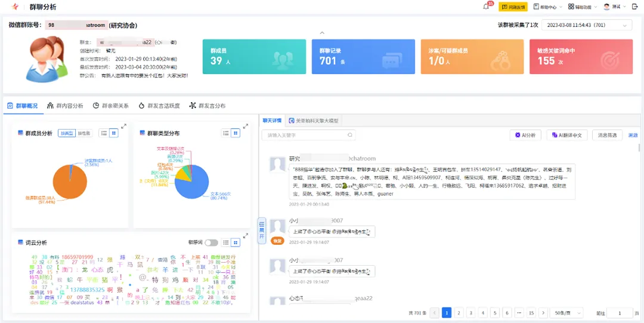Image resolution: width=644 pixels, height=323 pixels.
Task: Go to page 6 of chat records
Action: click(x=507, y=313)
